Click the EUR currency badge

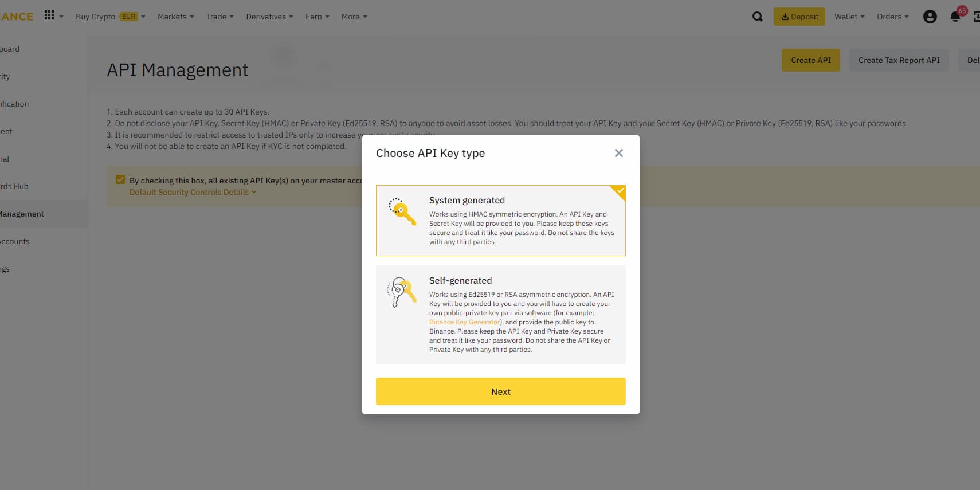click(x=129, y=17)
